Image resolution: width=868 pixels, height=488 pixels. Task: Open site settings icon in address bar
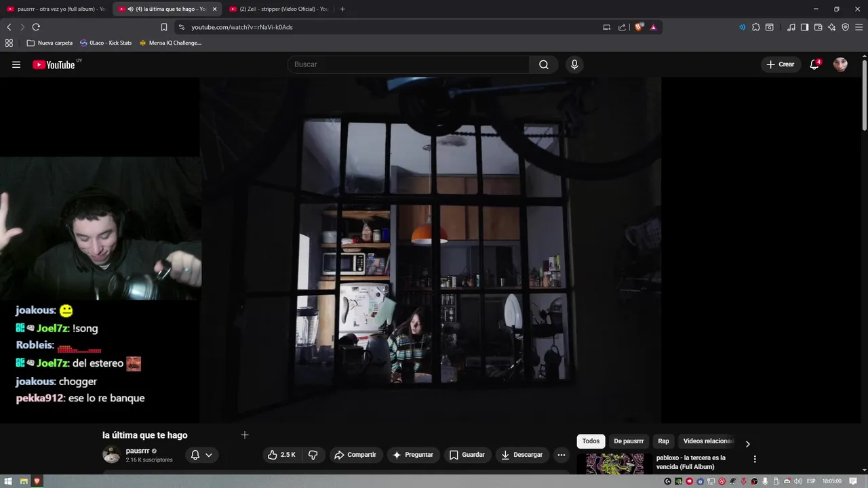click(181, 27)
